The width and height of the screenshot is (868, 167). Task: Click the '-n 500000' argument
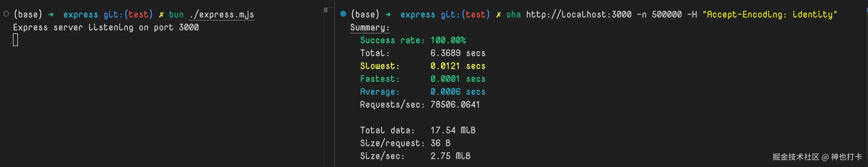click(x=659, y=14)
